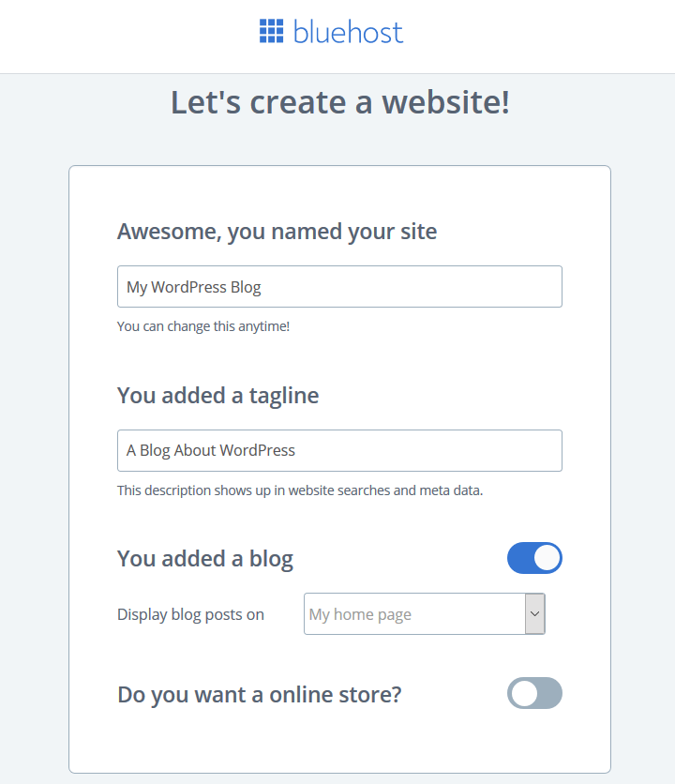Click empty white header bar beside the logo

pos(540,36)
